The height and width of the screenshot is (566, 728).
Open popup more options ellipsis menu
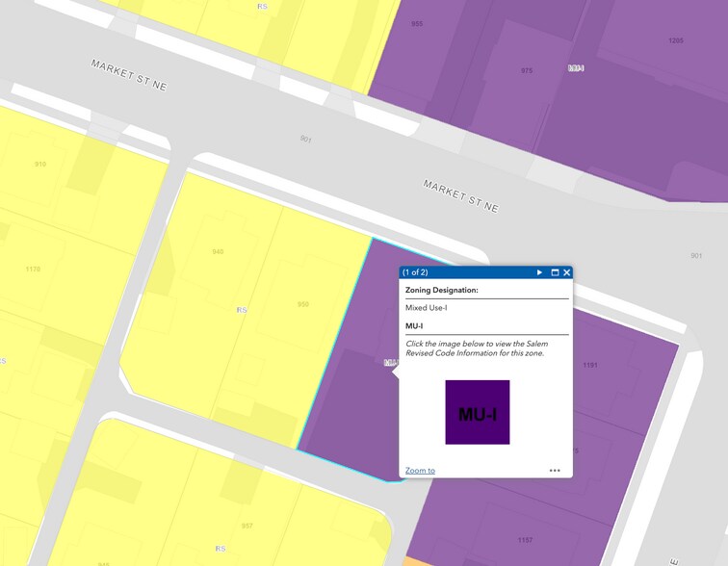tap(555, 471)
